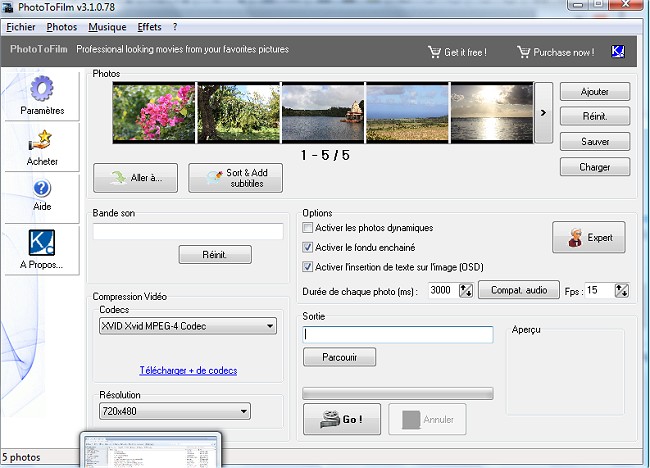
Task: Start movie creation with Go!
Action: [342, 419]
